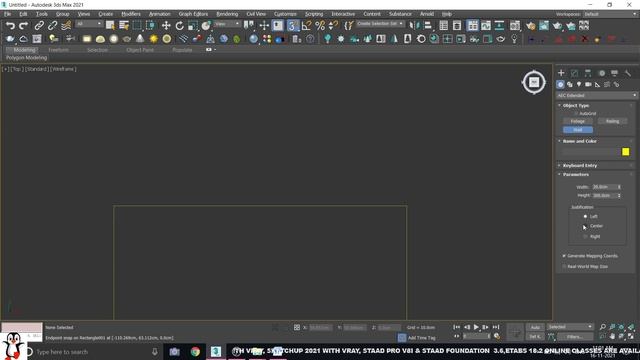Click the Foliage object button
The image size is (640, 360).
pyautogui.click(x=578, y=121)
